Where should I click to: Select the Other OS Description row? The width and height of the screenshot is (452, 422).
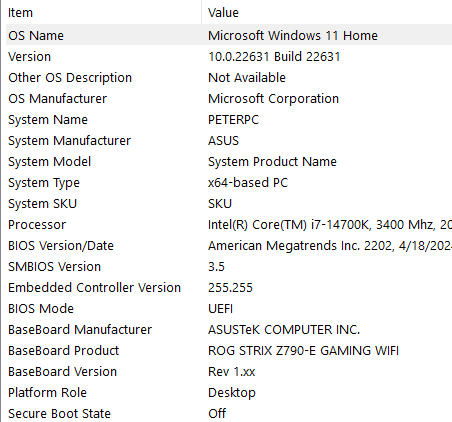point(229,77)
